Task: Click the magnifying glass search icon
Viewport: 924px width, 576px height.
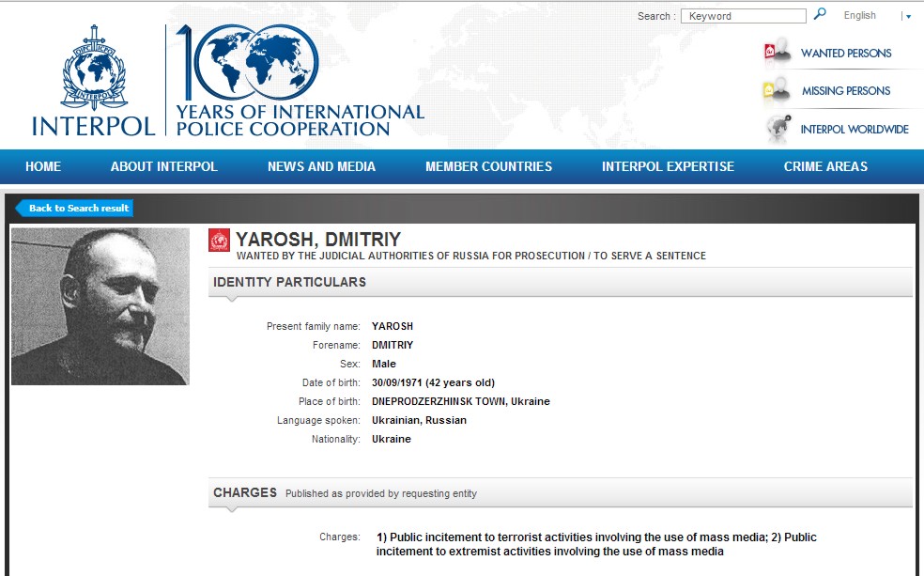Action: tap(820, 15)
